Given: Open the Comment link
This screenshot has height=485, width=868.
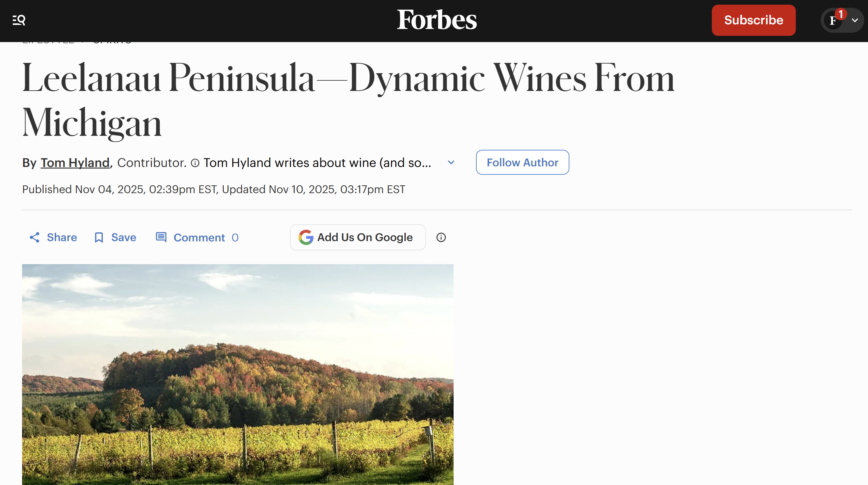Looking at the screenshot, I should [199, 237].
